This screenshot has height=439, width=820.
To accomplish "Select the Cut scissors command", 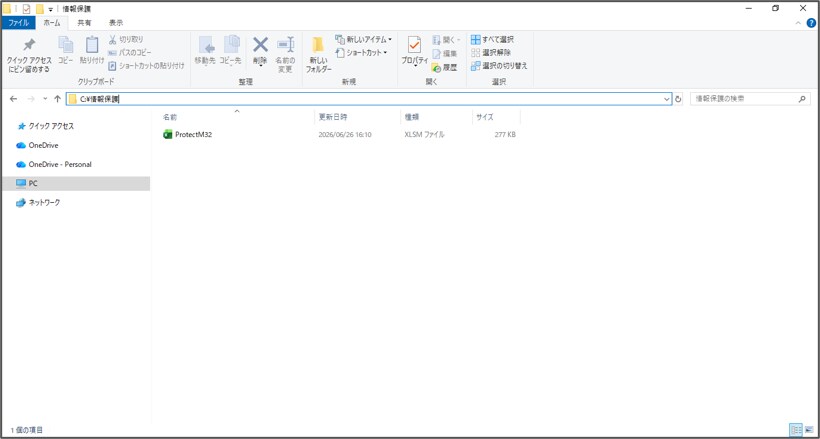I will click(x=126, y=39).
